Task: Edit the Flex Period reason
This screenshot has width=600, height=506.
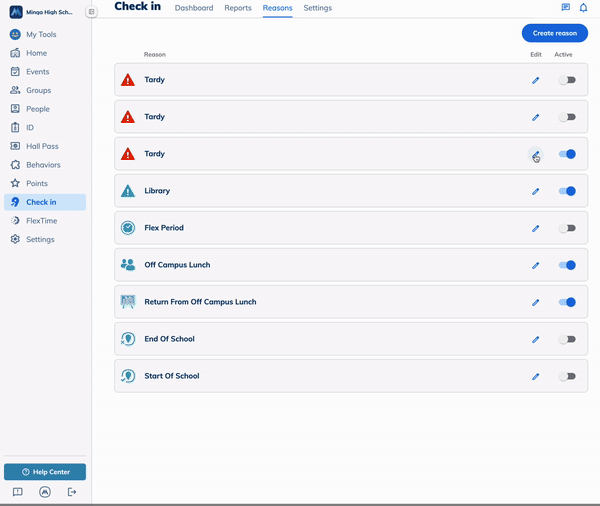Action: point(535,228)
